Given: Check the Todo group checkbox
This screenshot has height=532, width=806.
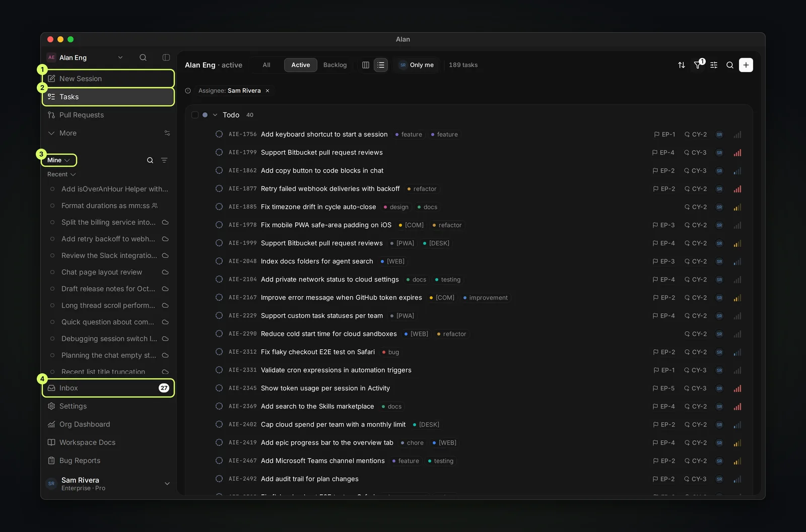Looking at the screenshot, I should [195, 115].
